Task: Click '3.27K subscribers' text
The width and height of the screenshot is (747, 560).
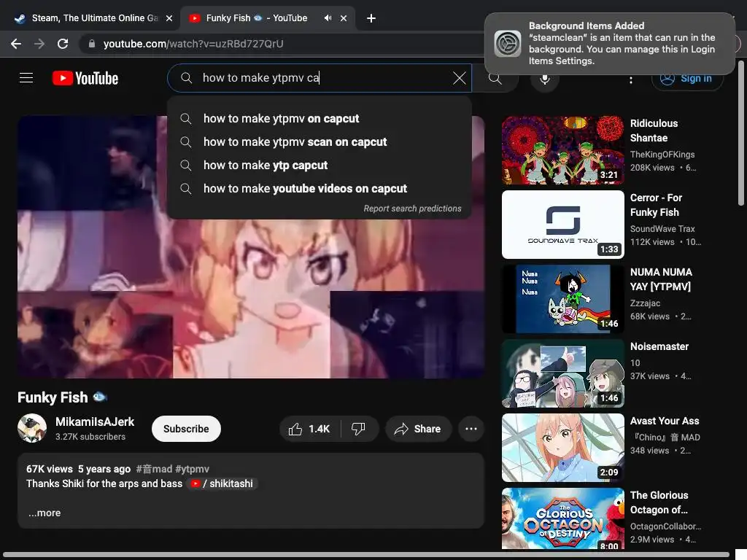Action: [90, 437]
